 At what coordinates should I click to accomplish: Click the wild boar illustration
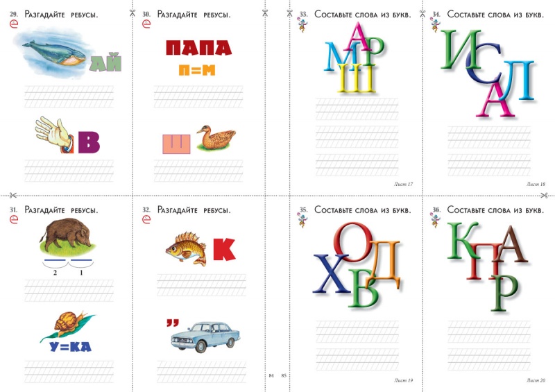click(x=66, y=237)
